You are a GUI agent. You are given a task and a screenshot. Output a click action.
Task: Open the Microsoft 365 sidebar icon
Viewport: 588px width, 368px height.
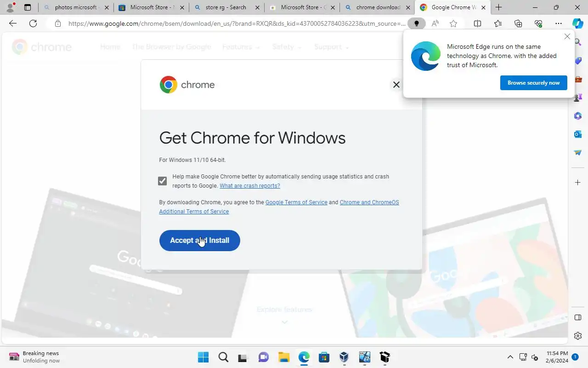pyautogui.click(x=578, y=116)
